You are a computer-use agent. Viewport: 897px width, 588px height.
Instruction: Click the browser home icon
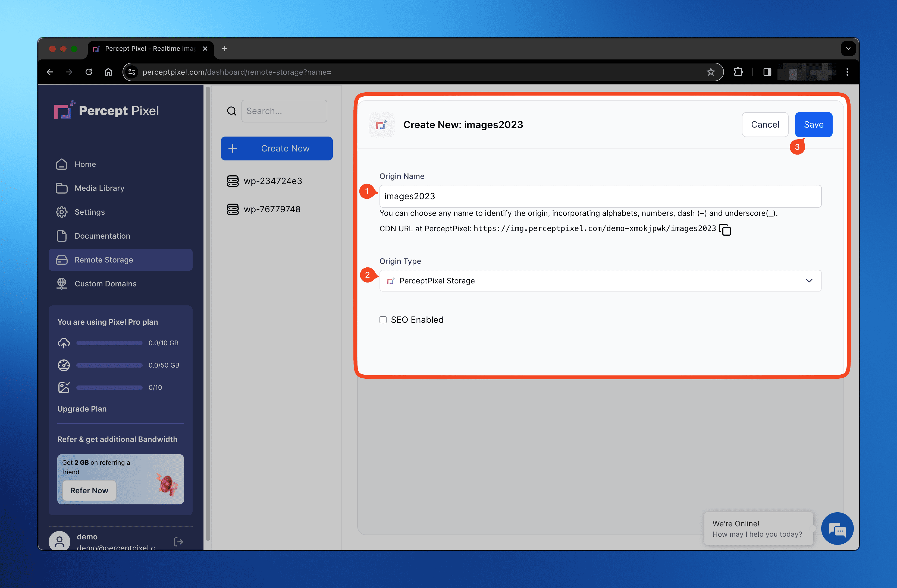109,72
